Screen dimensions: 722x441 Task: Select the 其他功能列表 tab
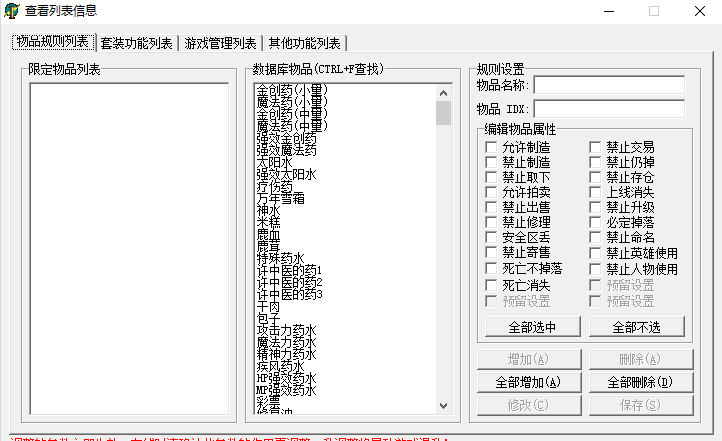(x=304, y=43)
